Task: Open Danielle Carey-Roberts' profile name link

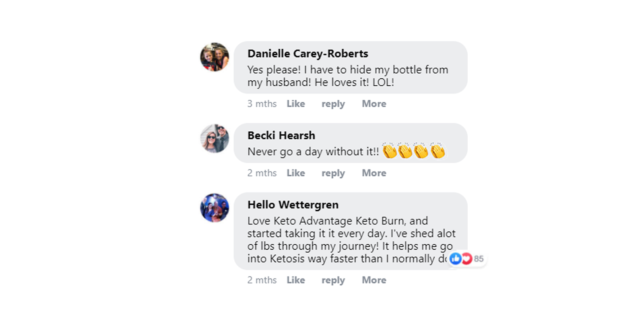Action: point(308,54)
